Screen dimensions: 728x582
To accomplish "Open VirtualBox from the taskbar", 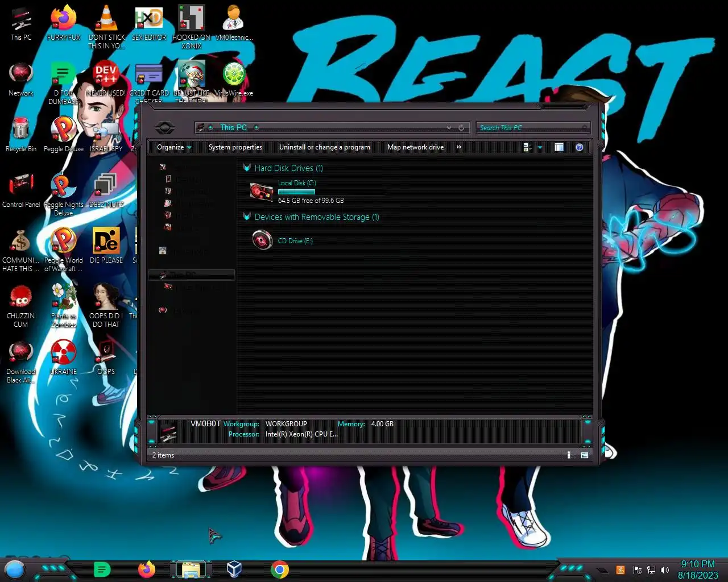I will (x=234, y=569).
